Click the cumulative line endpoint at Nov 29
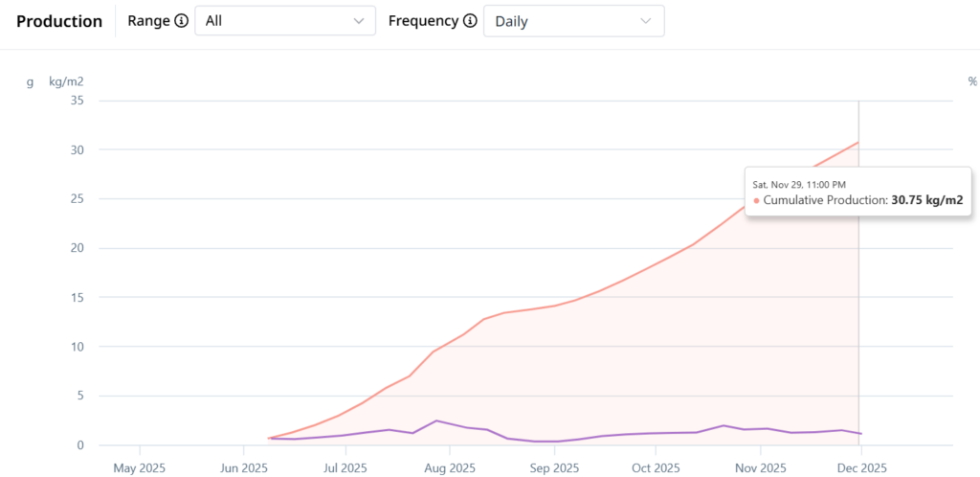Viewport: 980px width, 477px height. [858, 142]
